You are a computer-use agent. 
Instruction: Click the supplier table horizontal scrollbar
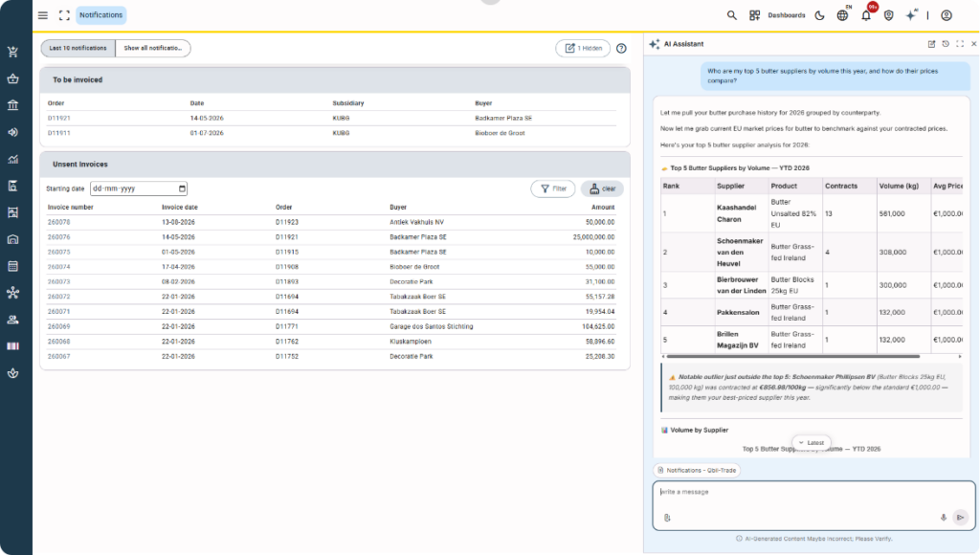pyautogui.click(x=793, y=356)
